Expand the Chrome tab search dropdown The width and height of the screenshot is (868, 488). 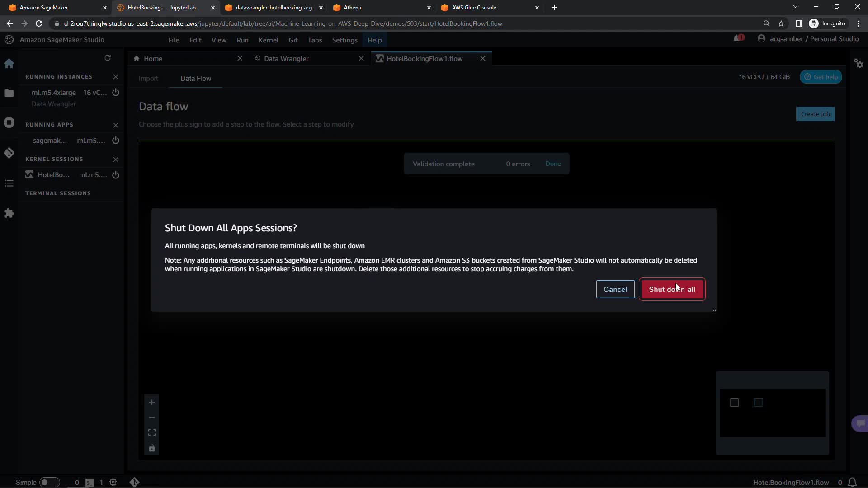pyautogui.click(x=795, y=7)
